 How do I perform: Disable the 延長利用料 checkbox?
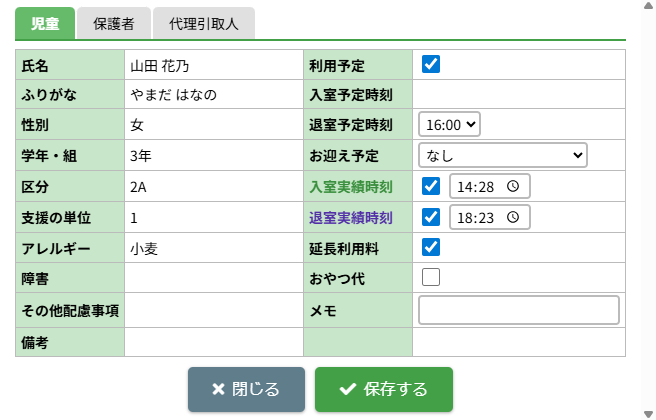pos(431,246)
